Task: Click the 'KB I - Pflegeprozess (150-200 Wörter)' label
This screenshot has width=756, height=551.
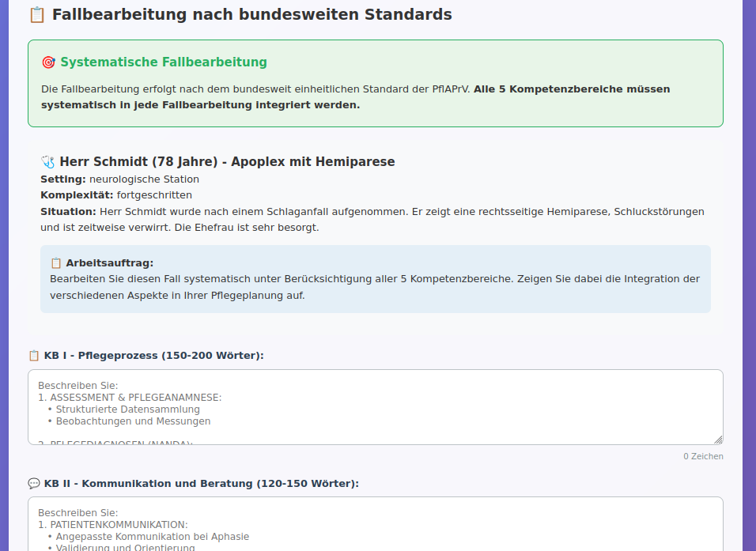Action: click(153, 356)
